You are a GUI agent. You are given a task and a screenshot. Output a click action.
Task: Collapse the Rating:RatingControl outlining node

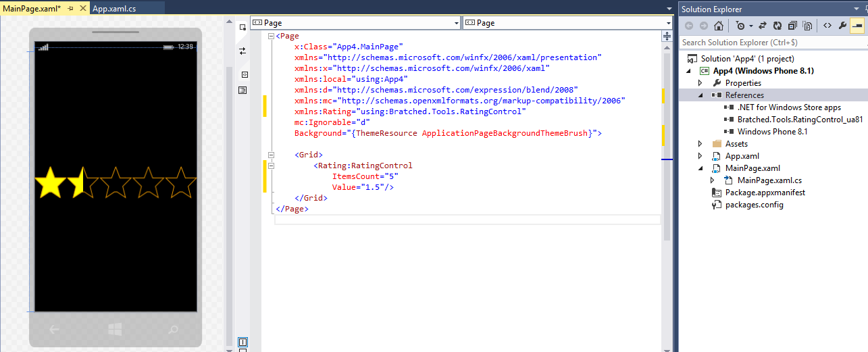point(272,166)
